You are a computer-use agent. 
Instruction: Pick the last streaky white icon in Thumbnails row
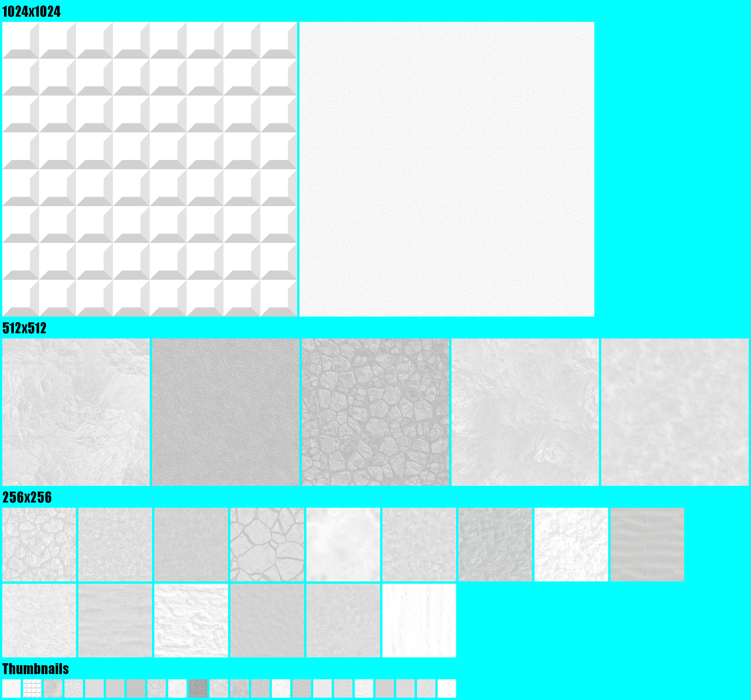447,688
